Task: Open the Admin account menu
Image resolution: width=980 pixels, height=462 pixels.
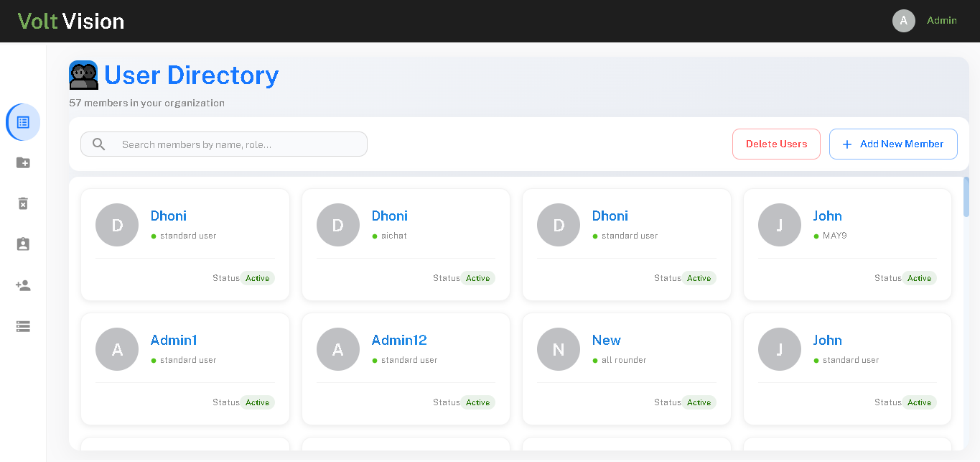Action: [x=941, y=20]
